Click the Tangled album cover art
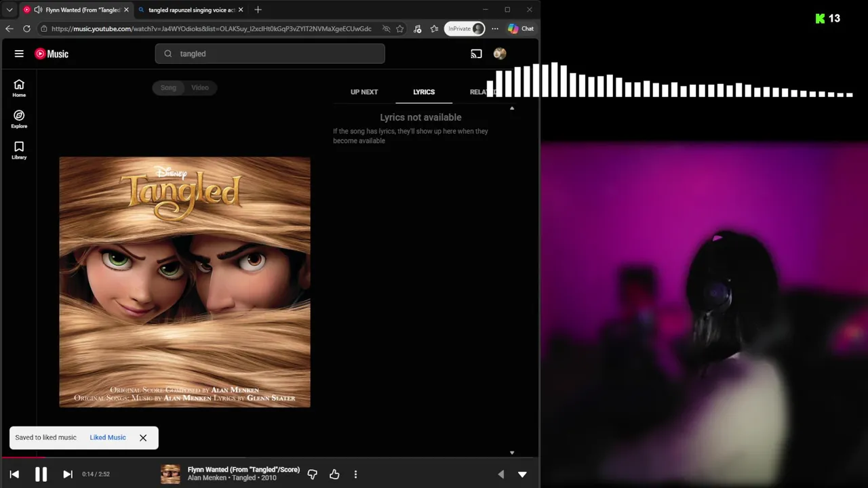Screen dimensions: 868x488 [x=184, y=282]
